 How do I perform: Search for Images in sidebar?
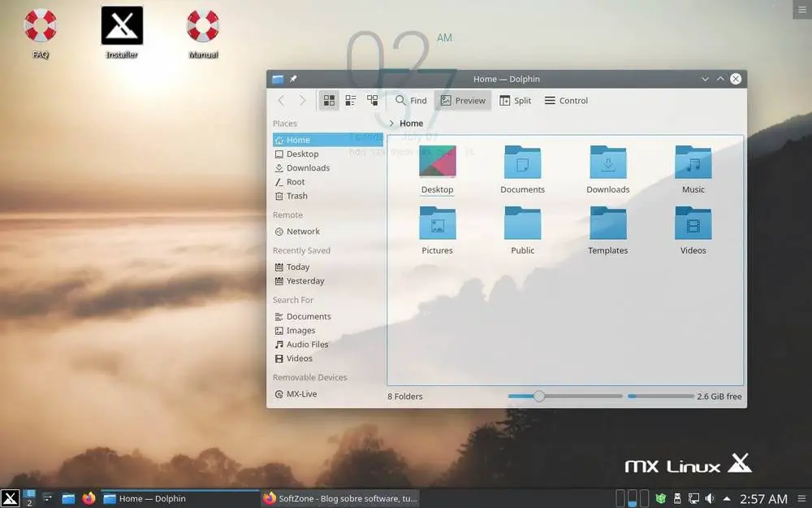[328, 331]
